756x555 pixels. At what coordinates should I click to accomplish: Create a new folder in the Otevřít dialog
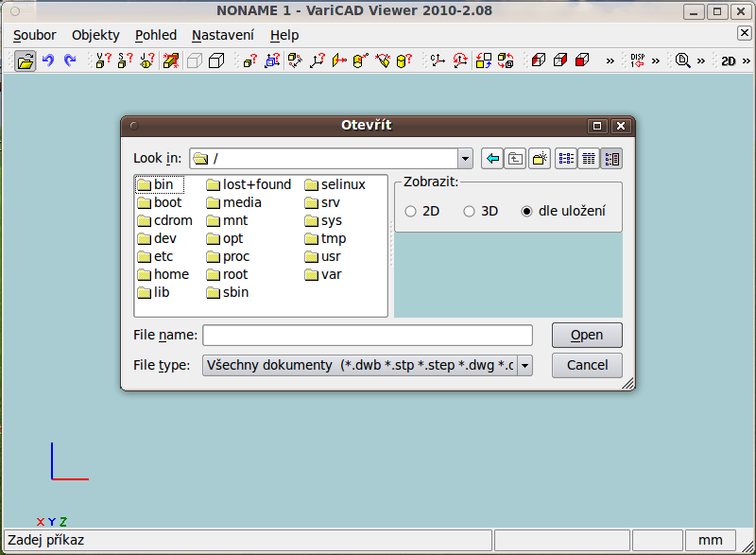click(x=540, y=159)
